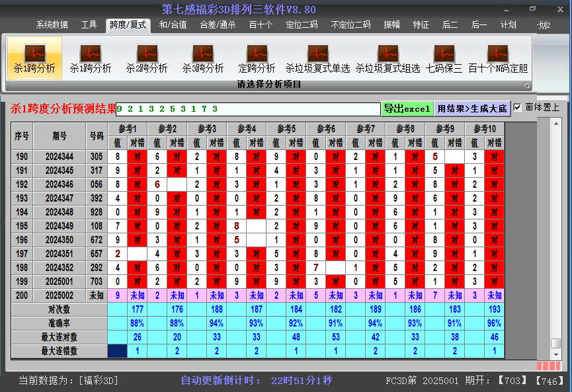Screen dimensions: 572x392
Task: Click the 最大连对数 row label
Action: tap(59, 337)
